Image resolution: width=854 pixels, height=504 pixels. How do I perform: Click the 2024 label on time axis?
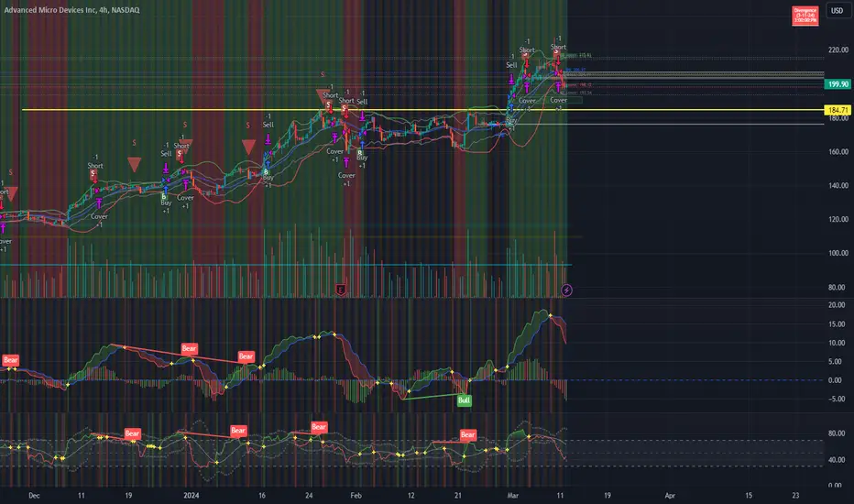tap(192, 495)
